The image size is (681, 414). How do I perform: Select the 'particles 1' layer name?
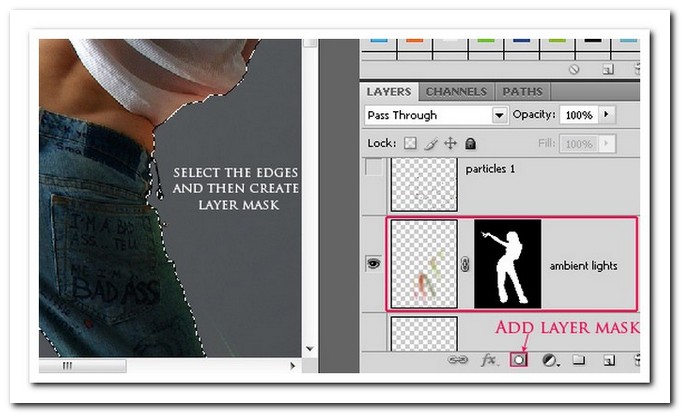coord(490,169)
